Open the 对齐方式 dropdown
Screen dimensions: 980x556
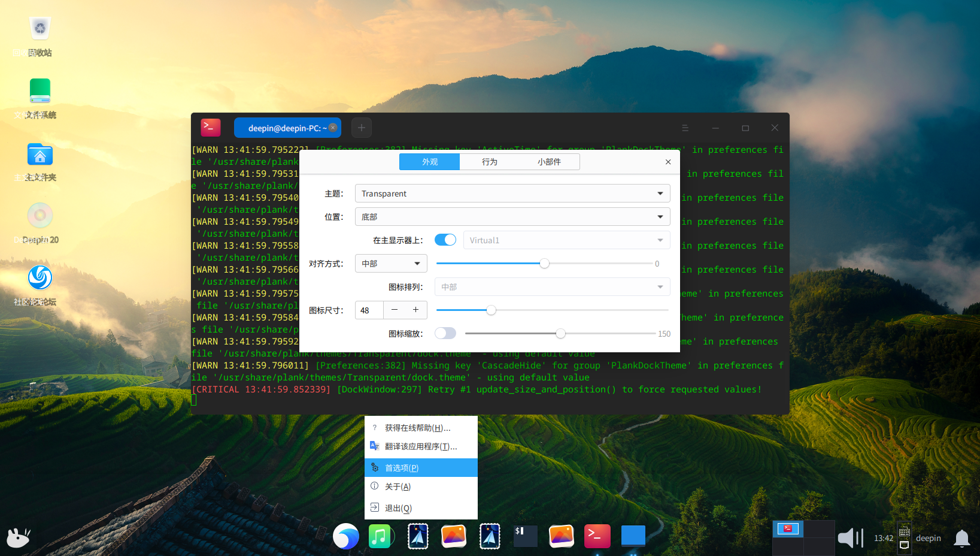[x=391, y=264]
